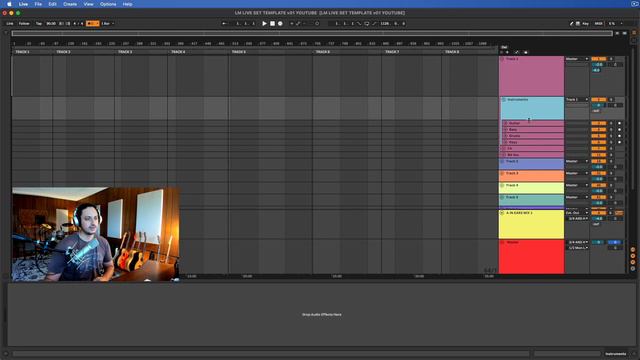This screenshot has height=360, width=640.
Task: Go to the previous locator arrow
Action: pos(502,52)
